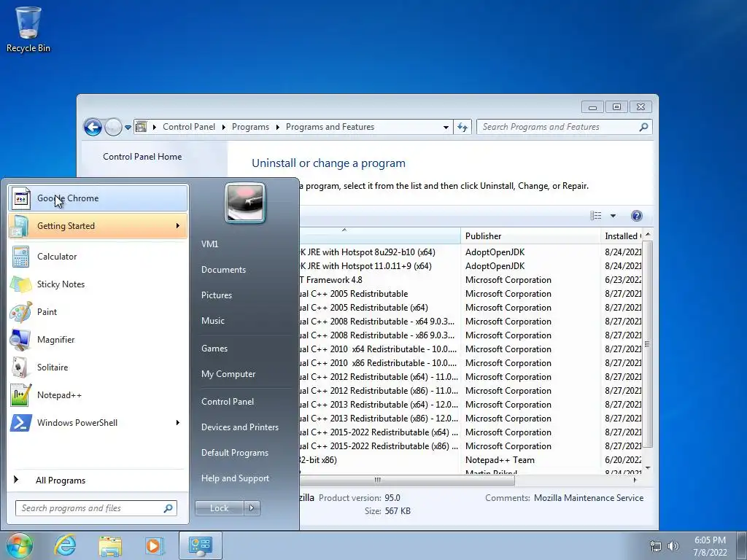
Task: Click the help question mark icon
Action: click(636, 216)
